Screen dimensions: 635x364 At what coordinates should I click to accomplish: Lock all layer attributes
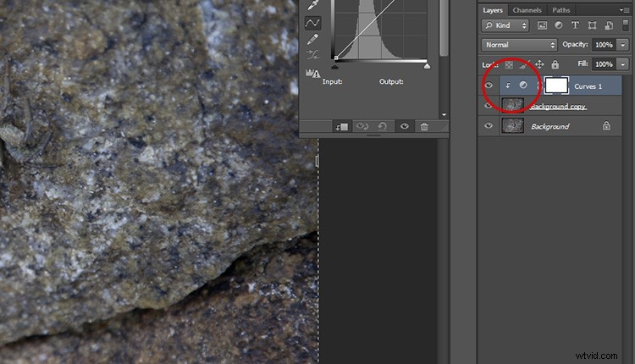[555, 64]
